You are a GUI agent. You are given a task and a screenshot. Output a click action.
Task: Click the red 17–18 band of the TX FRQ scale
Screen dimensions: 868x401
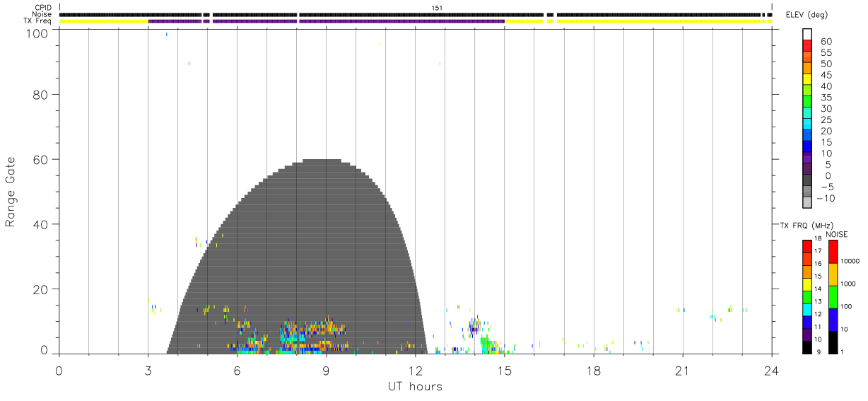coord(807,246)
